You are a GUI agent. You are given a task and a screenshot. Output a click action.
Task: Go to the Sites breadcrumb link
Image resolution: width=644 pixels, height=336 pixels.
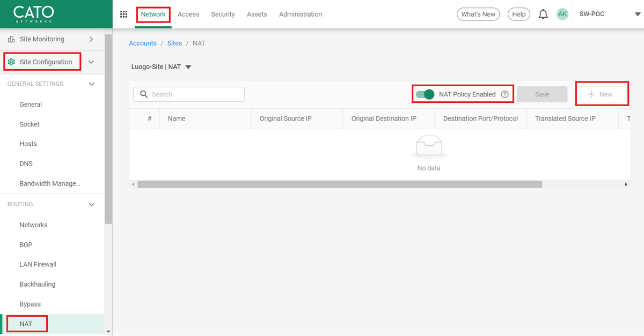174,43
